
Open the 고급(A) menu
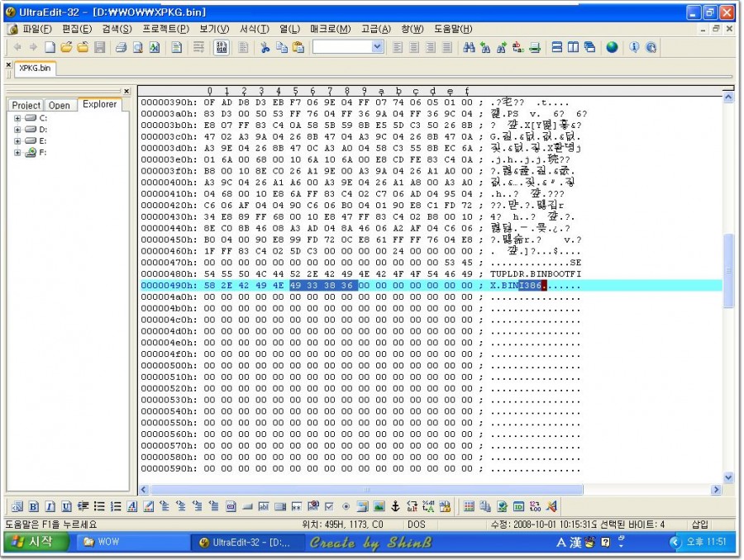376,29
